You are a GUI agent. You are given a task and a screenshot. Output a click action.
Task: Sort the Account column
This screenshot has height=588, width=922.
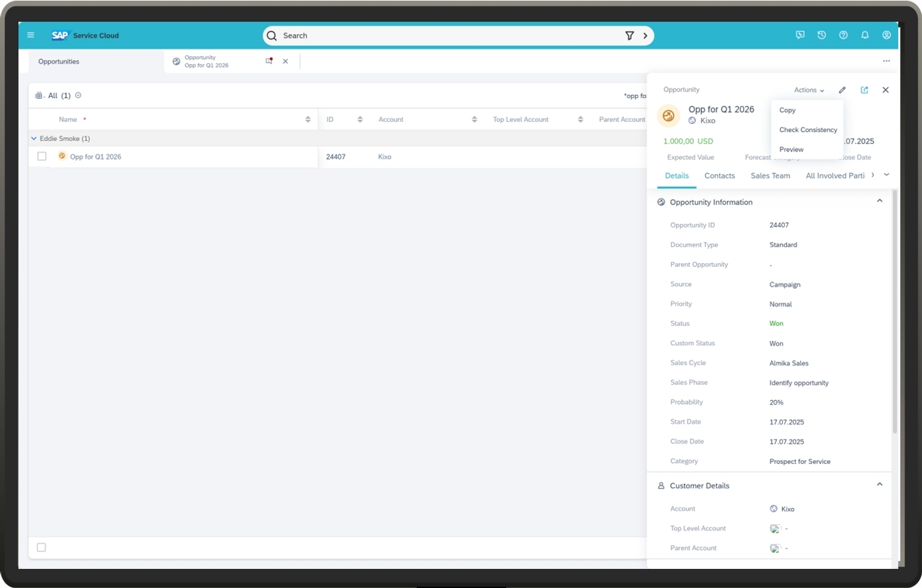click(x=475, y=119)
